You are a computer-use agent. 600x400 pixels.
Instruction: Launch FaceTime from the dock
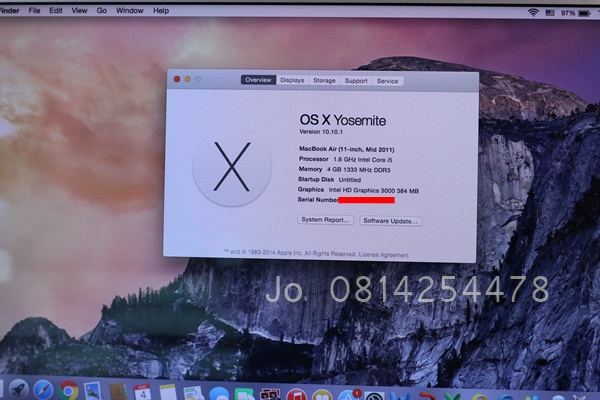click(244, 394)
